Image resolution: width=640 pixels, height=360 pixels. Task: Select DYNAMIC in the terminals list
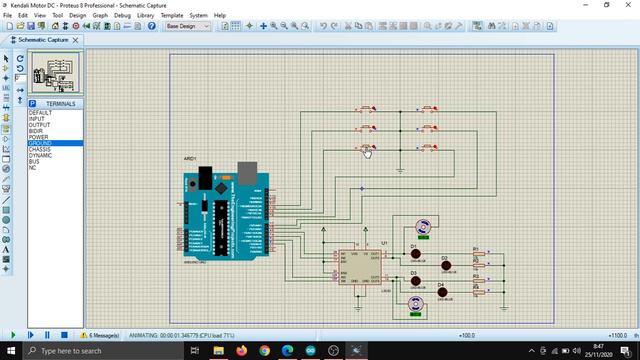[x=40, y=156]
